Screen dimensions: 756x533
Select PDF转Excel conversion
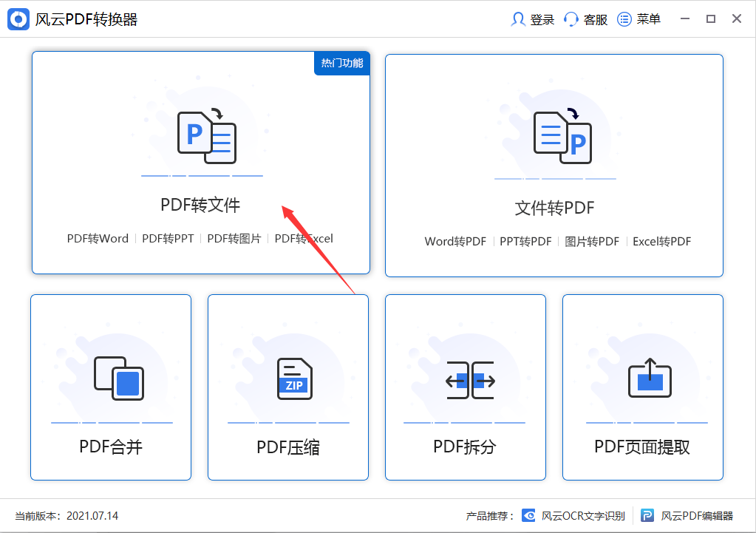(x=304, y=238)
